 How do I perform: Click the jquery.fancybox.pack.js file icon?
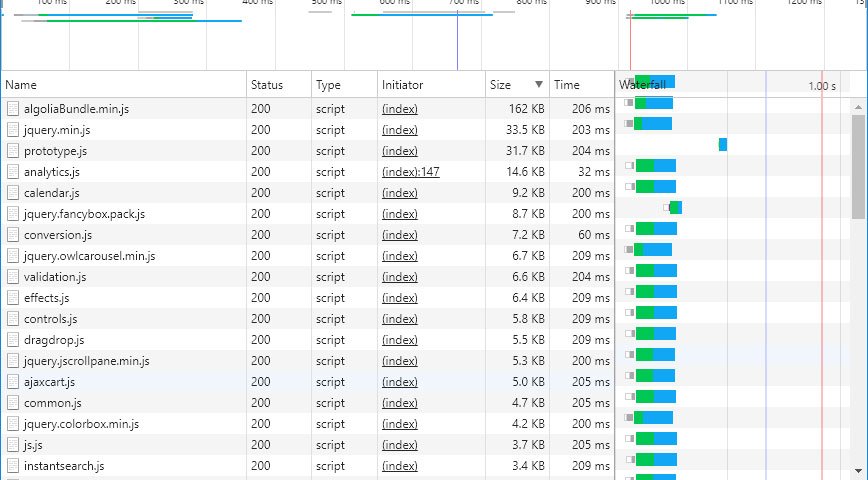13,214
